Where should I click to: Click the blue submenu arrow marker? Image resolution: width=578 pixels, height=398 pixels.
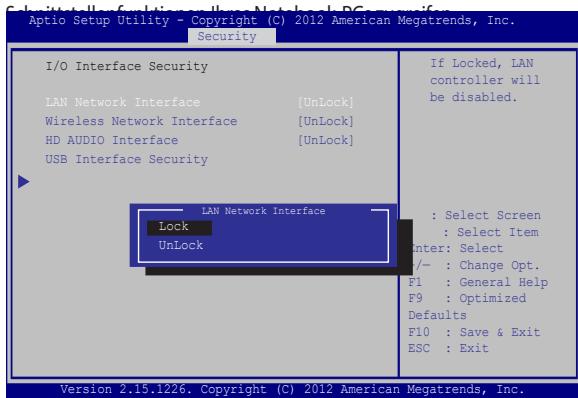click(24, 181)
